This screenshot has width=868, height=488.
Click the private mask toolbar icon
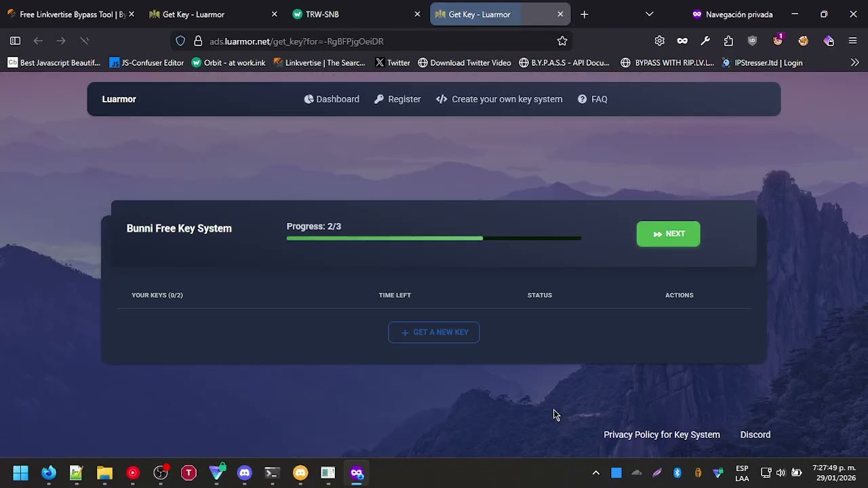[682, 41]
